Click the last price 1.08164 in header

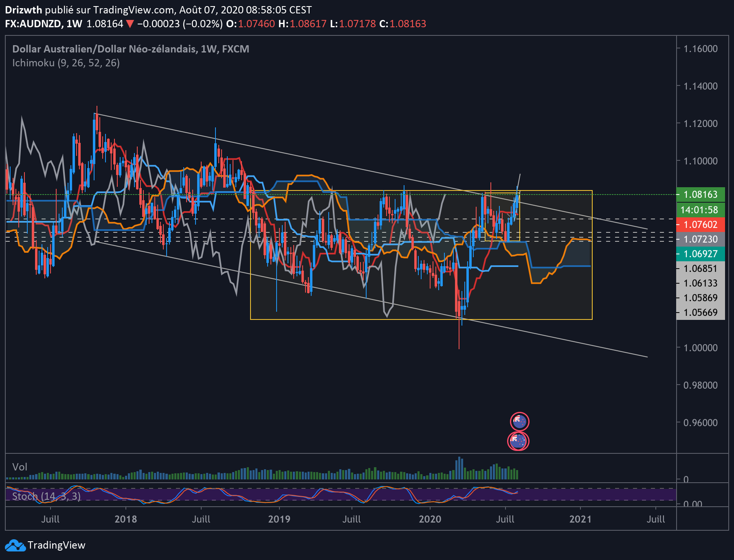point(105,24)
